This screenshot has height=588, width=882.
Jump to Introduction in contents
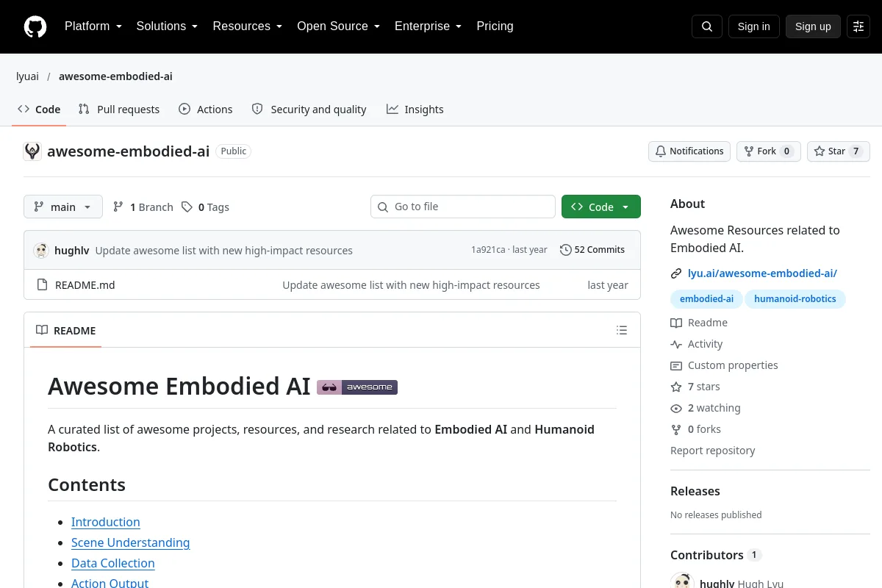click(106, 522)
